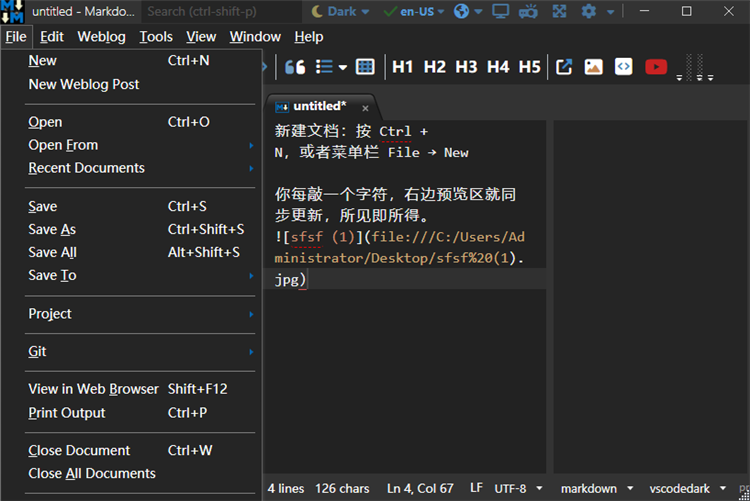Toggle distraction-free fullscreen arrows icon

click(x=559, y=11)
